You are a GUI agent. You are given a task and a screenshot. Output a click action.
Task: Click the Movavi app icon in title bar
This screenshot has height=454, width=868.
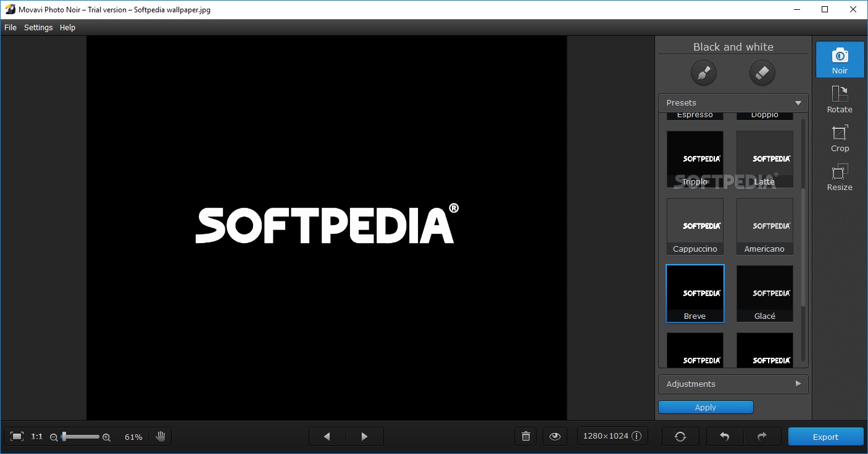pos(10,9)
